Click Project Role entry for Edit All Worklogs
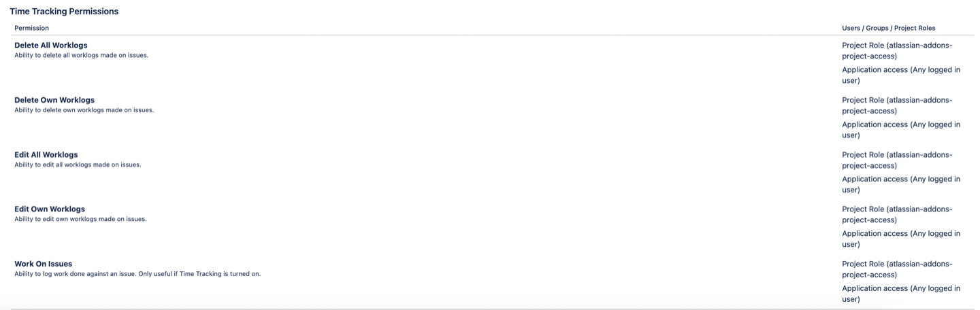 (x=897, y=160)
